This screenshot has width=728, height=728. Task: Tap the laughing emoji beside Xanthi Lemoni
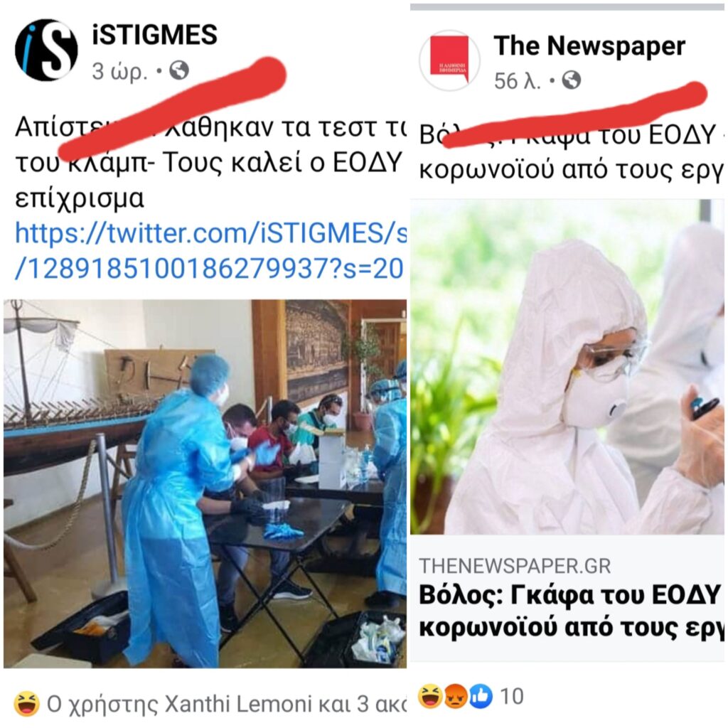[26, 704]
